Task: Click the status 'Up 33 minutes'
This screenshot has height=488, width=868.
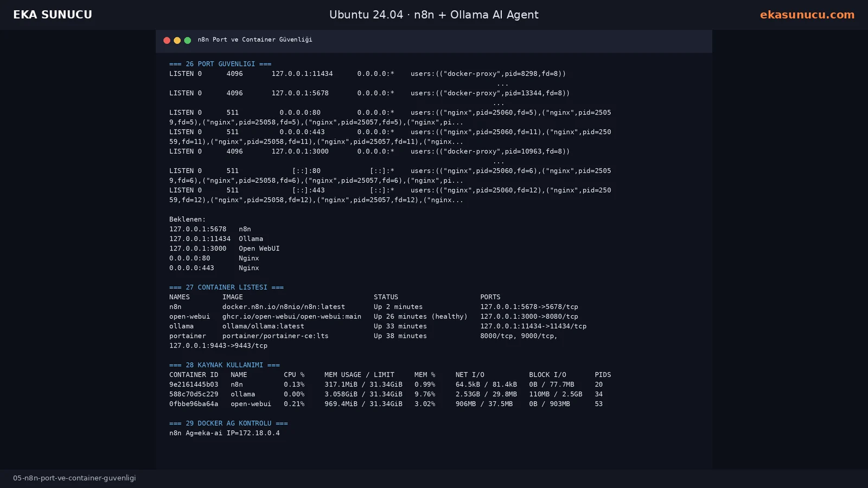Action: tap(400, 326)
